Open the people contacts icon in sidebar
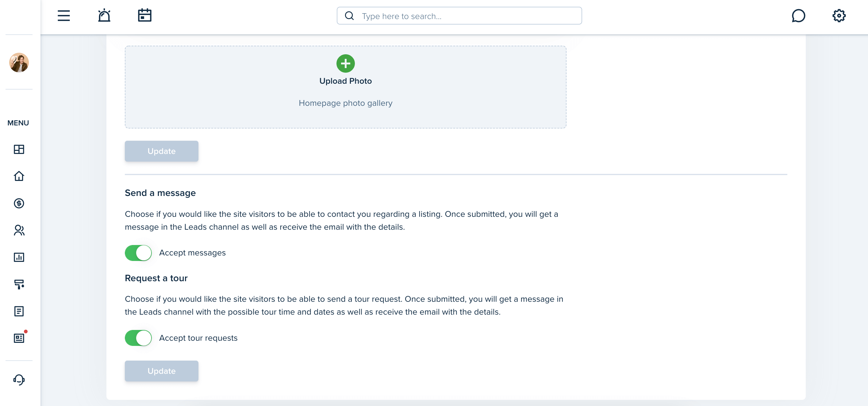This screenshot has height=406, width=868. [x=19, y=230]
